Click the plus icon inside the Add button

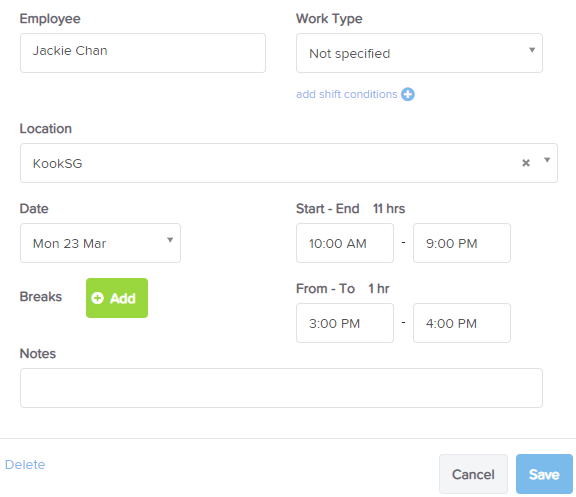click(97, 298)
